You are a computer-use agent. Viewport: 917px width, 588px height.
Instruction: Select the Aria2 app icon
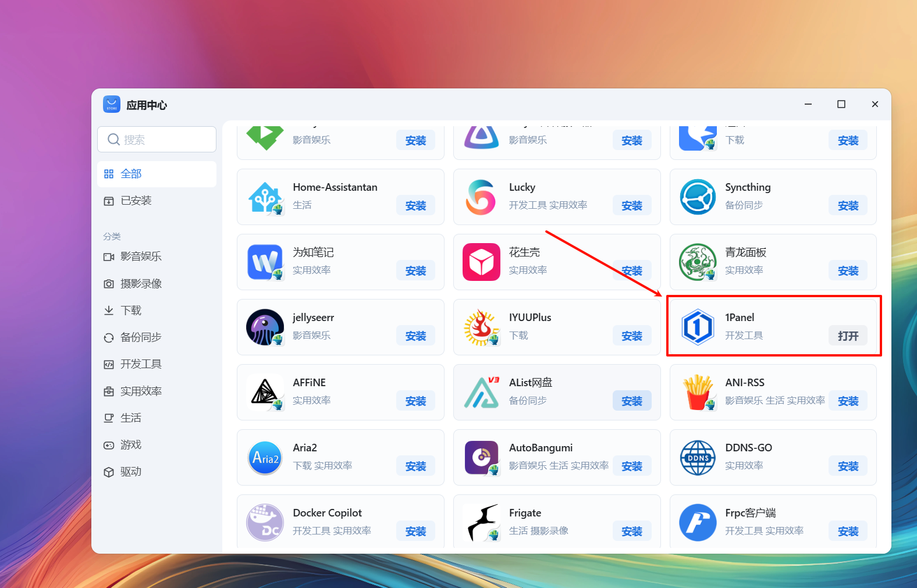[x=265, y=458]
